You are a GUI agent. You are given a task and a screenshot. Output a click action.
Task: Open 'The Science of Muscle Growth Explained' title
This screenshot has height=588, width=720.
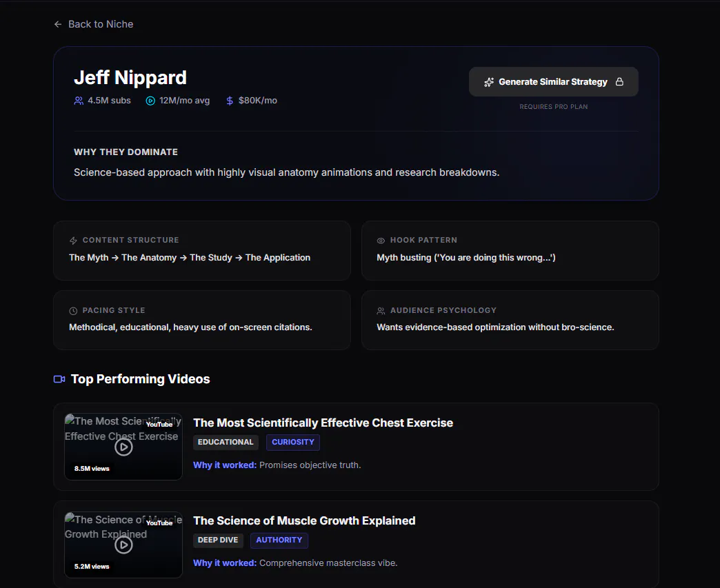click(x=304, y=520)
